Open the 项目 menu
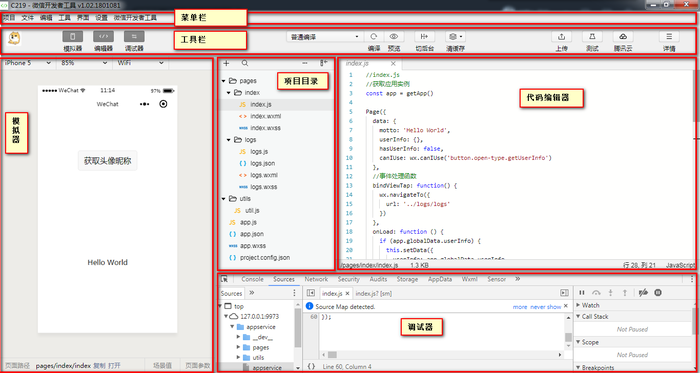The height and width of the screenshot is (373, 700). [x=9, y=18]
